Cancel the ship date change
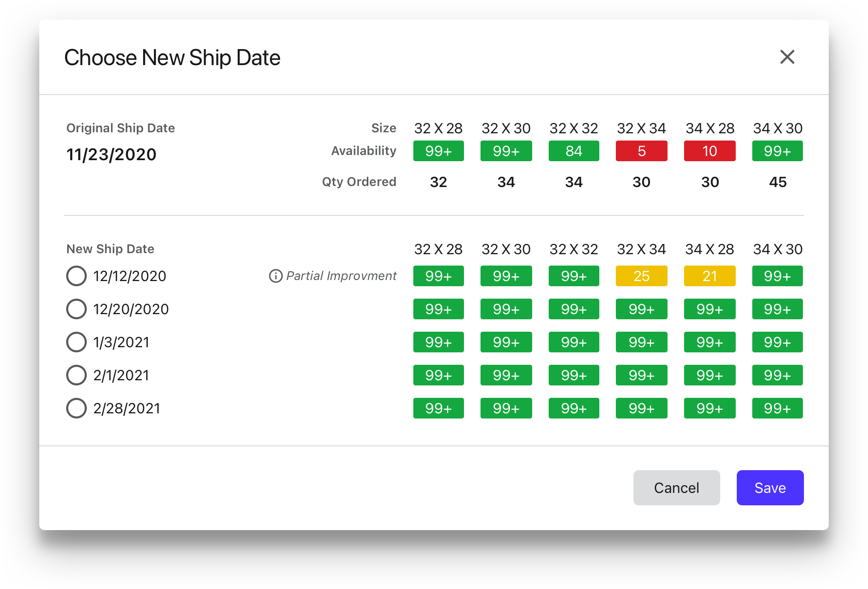868x589 pixels. (676, 488)
